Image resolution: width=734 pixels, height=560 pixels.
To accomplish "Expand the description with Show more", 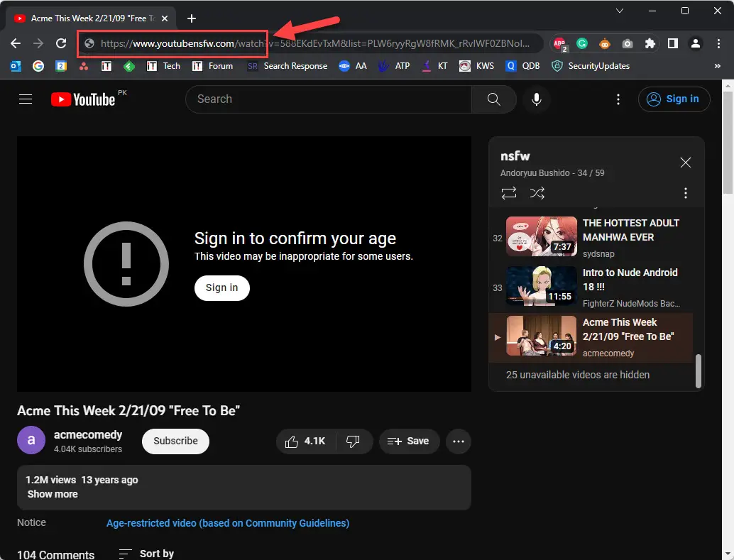I will [52, 494].
